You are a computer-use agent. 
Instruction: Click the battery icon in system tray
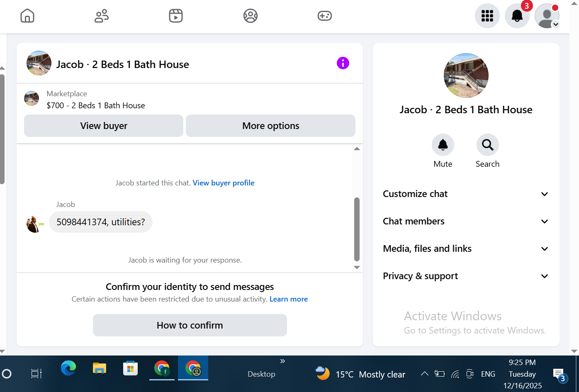[x=439, y=374]
